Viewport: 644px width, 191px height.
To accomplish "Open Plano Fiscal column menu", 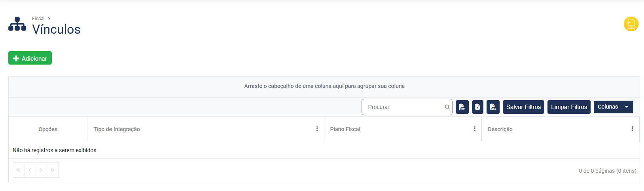I will point(475,129).
